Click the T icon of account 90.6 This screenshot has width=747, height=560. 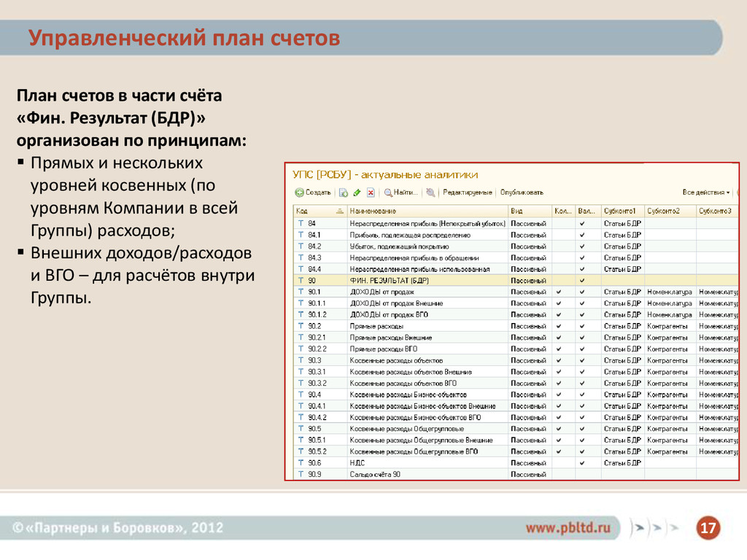tap(301, 462)
